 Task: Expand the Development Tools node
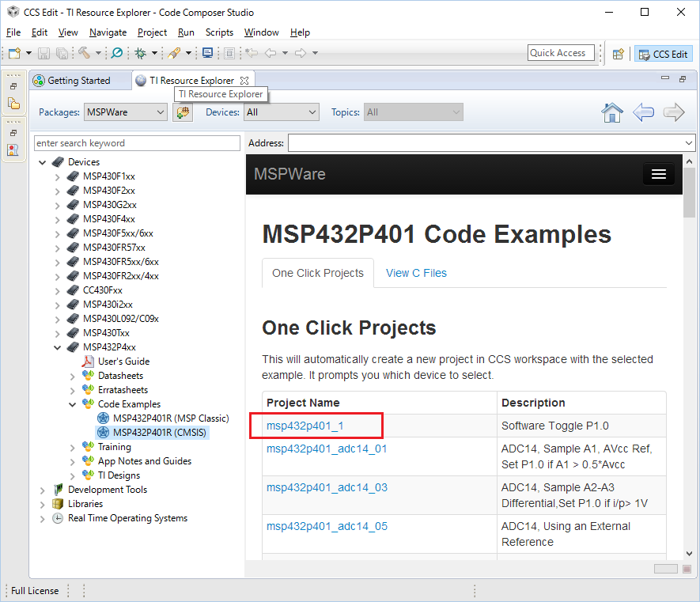tap(43, 490)
